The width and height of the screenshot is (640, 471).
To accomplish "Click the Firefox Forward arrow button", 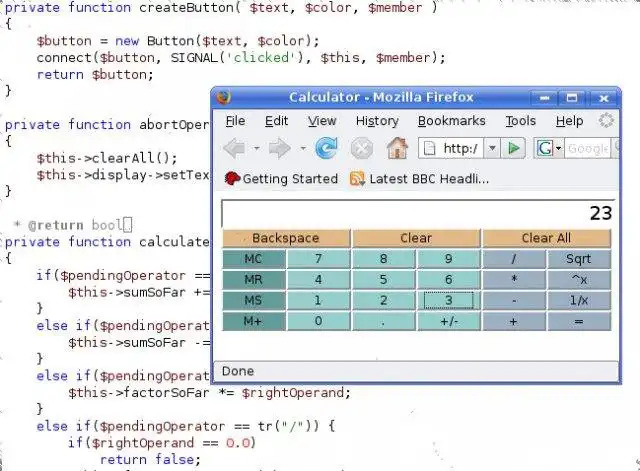I will tap(279, 148).
